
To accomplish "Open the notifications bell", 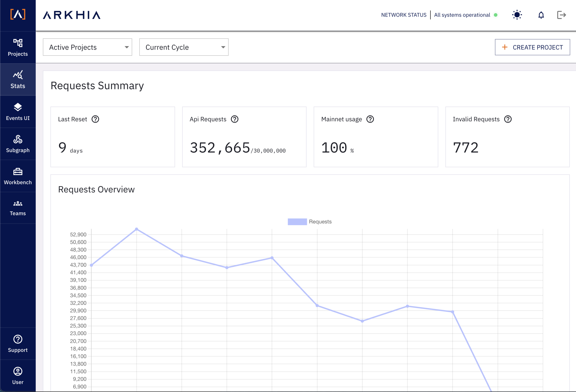I will pos(541,15).
